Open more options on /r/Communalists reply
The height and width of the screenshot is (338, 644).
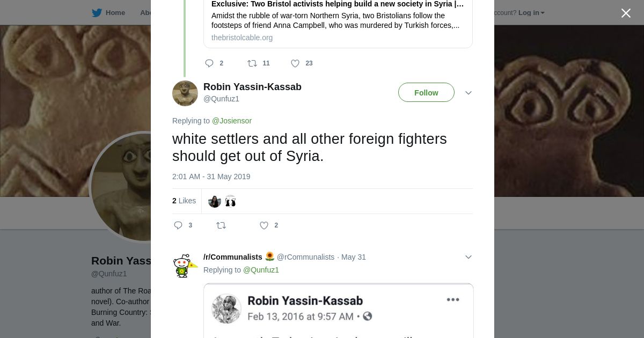pyautogui.click(x=469, y=257)
